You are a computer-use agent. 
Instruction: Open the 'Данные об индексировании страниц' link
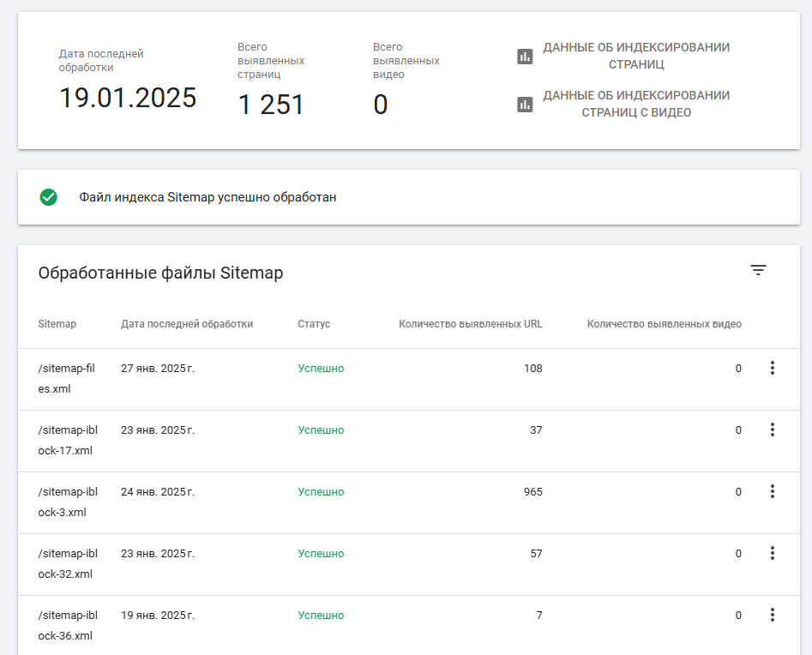click(x=635, y=56)
